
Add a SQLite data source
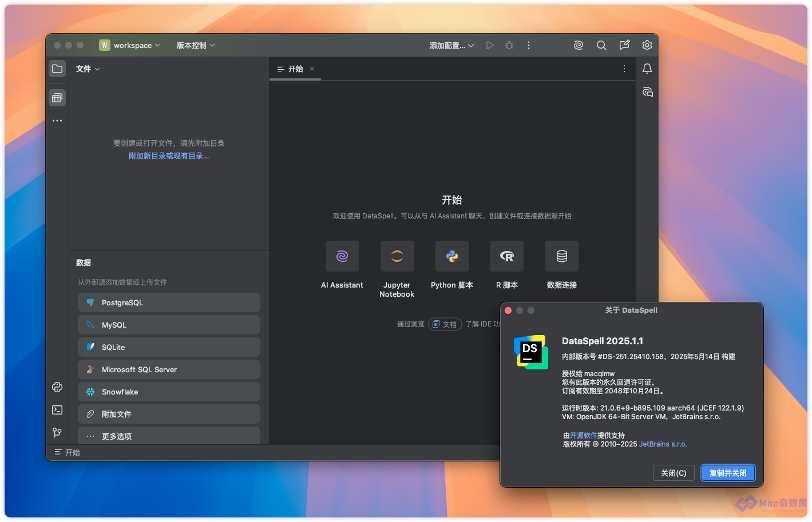point(169,347)
